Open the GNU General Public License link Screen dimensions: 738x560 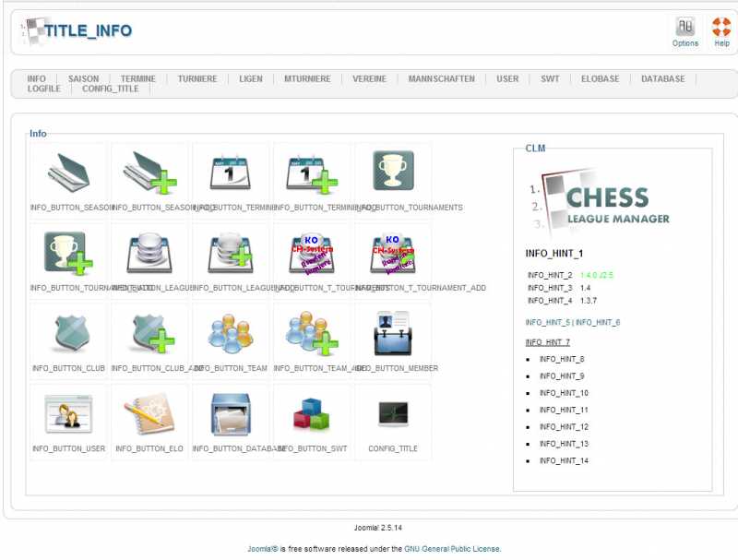pyautogui.click(x=452, y=549)
